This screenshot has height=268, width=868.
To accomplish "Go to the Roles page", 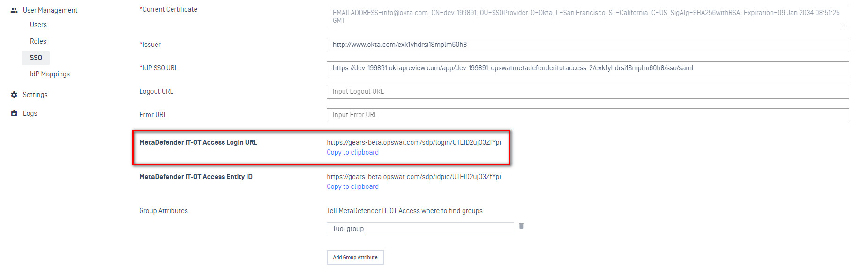I will 38,41.
